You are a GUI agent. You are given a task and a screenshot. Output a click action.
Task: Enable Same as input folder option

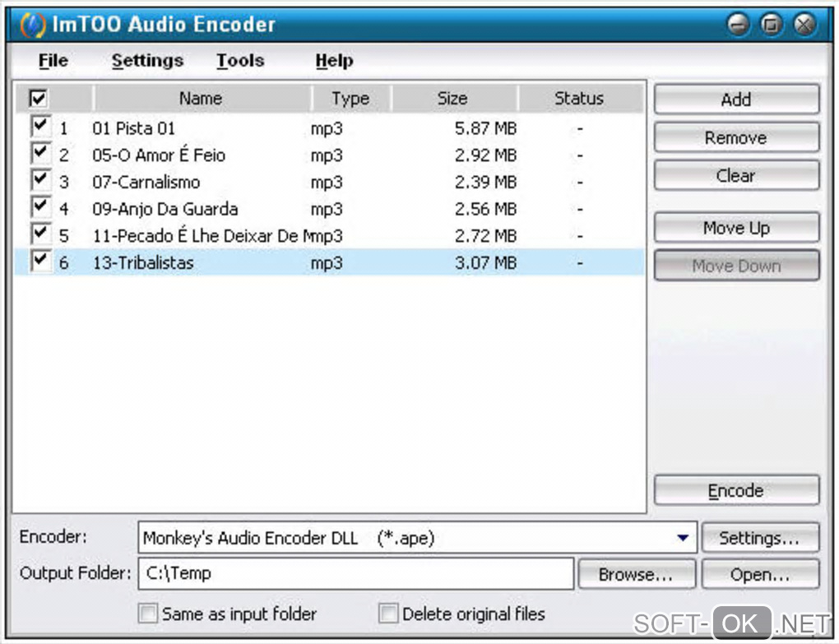click(148, 613)
